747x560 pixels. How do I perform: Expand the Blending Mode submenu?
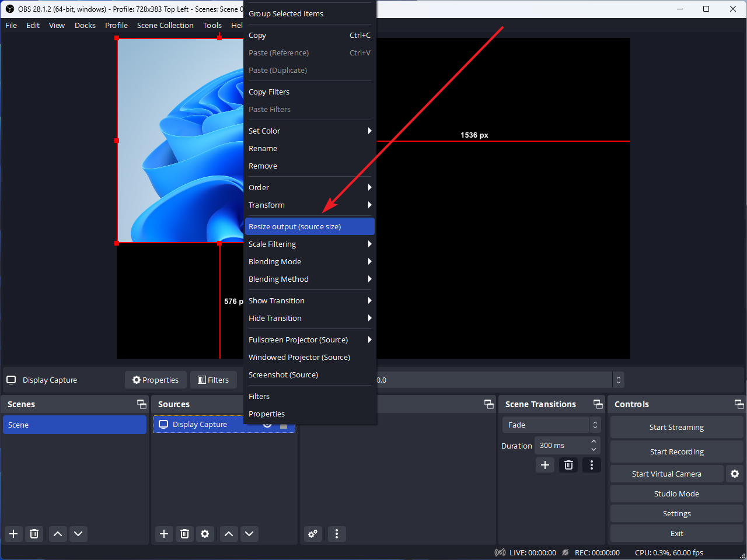pyautogui.click(x=369, y=261)
